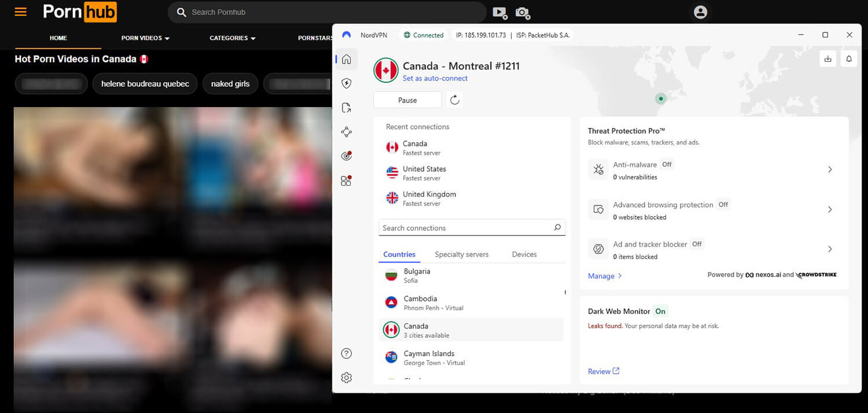Click the Set as auto-connect link
The image size is (868, 413).
(x=435, y=78)
